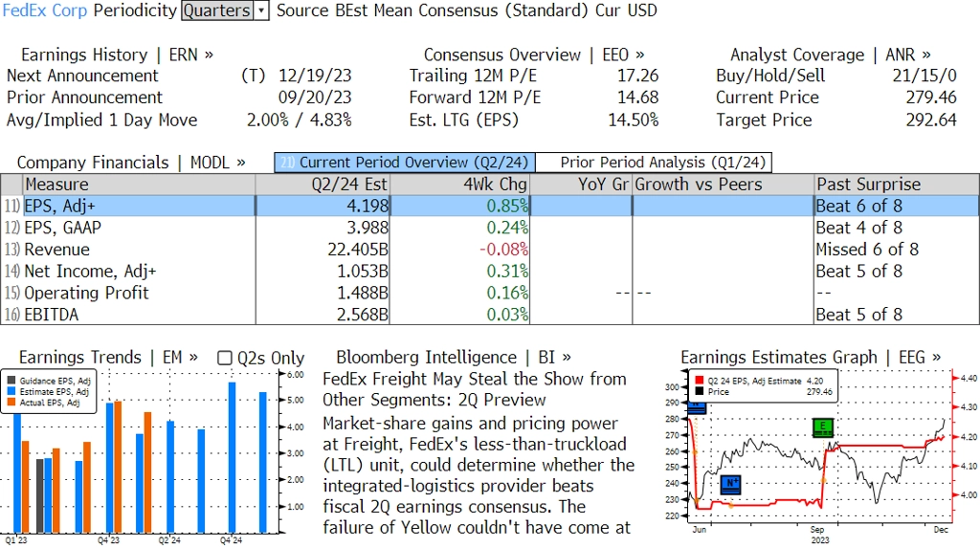
Task: Click Buy/Hold/Sell value 21/15/0
Action: pyautogui.click(x=924, y=76)
